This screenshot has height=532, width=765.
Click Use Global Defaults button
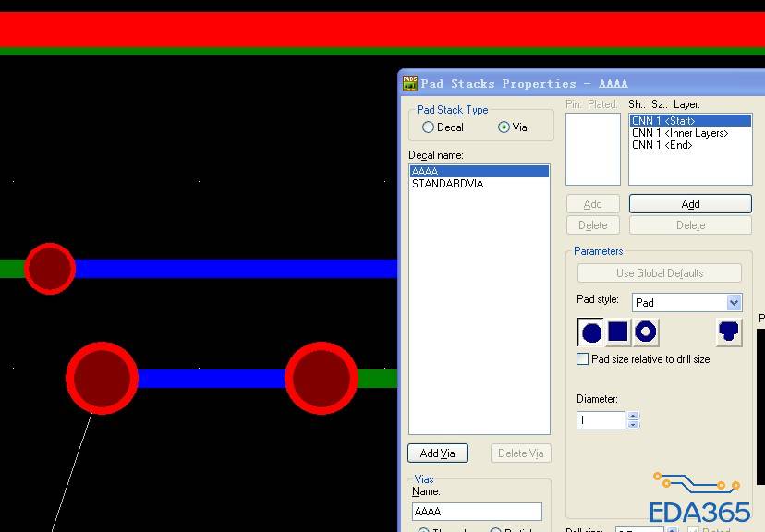coord(660,273)
